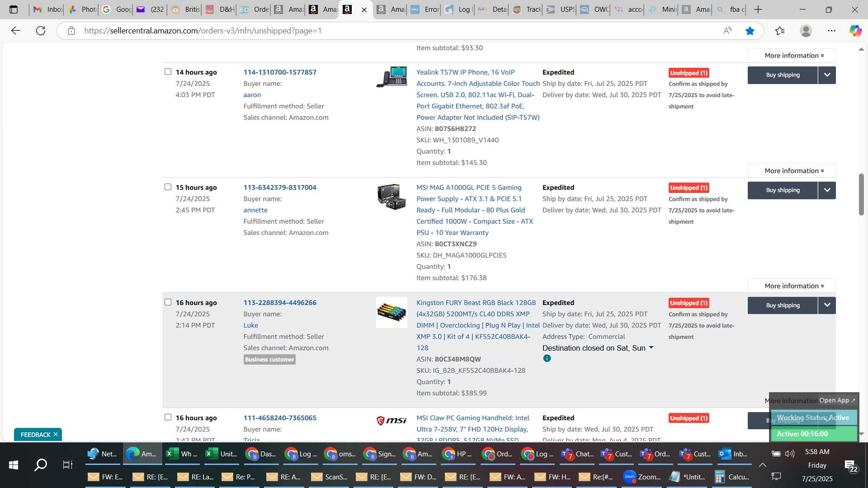
Task: Open Kingston FURY Beast RGB product link
Action: pos(478,325)
